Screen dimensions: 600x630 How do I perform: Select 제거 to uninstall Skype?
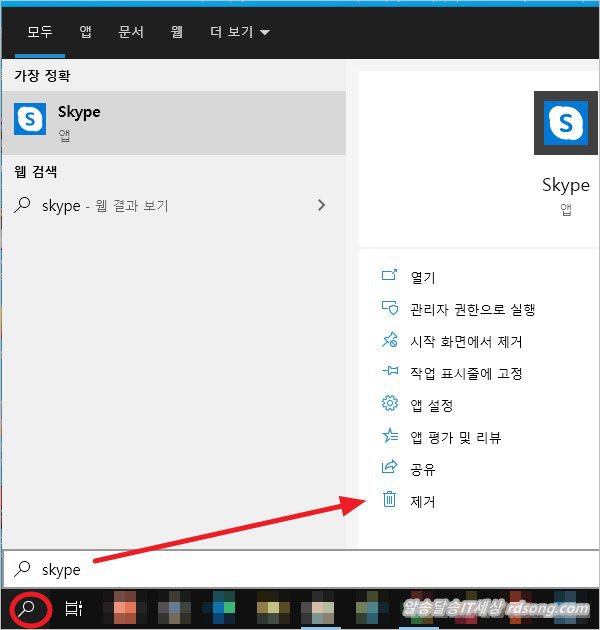click(422, 501)
